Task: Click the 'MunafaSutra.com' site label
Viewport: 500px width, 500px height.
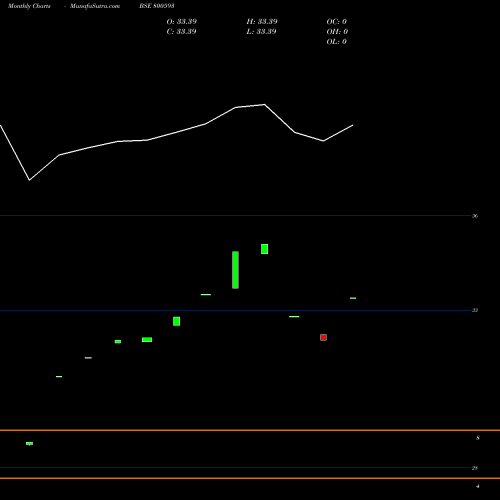Action: 95,6
